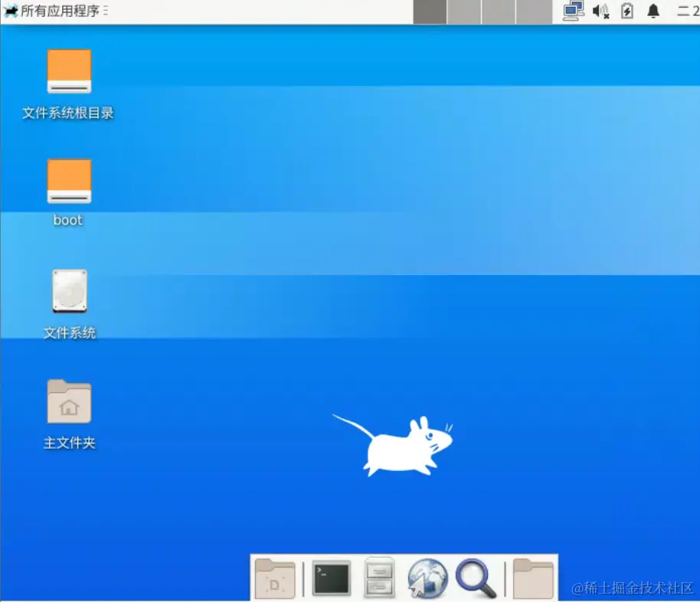The height and width of the screenshot is (602, 700).
Task: Click the muted volume tray icon
Action: pos(600,11)
